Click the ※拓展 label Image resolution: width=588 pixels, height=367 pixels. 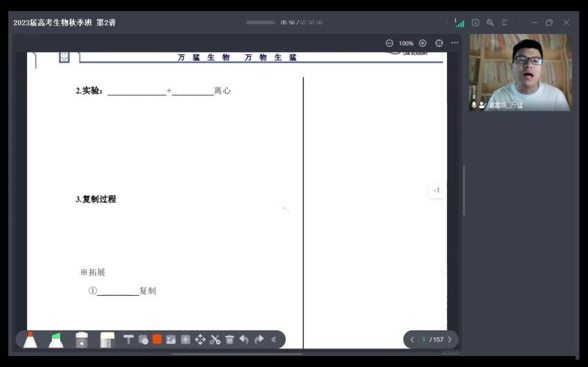click(x=93, y=272)
